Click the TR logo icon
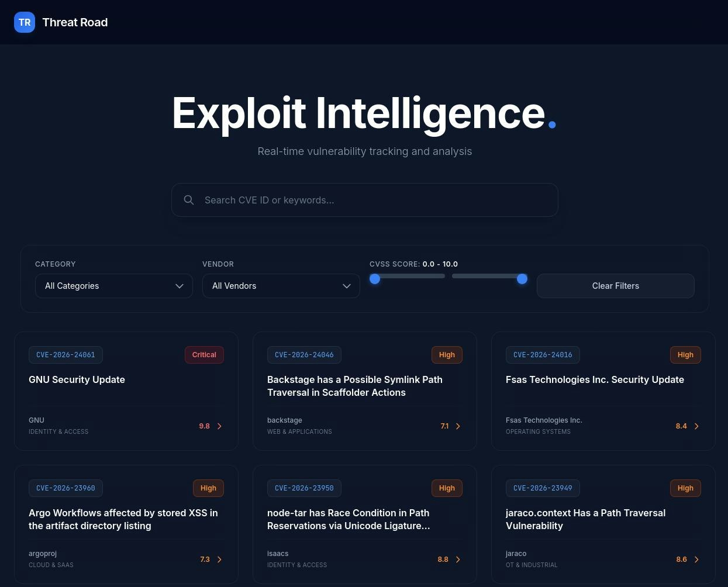 coord(25,22)
